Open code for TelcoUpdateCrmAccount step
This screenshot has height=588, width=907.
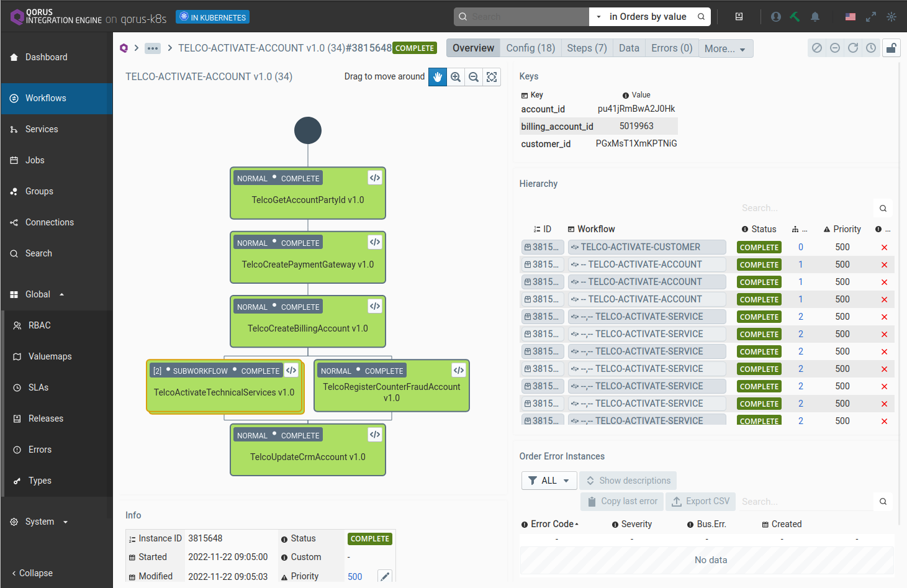(x=375, y=435)
